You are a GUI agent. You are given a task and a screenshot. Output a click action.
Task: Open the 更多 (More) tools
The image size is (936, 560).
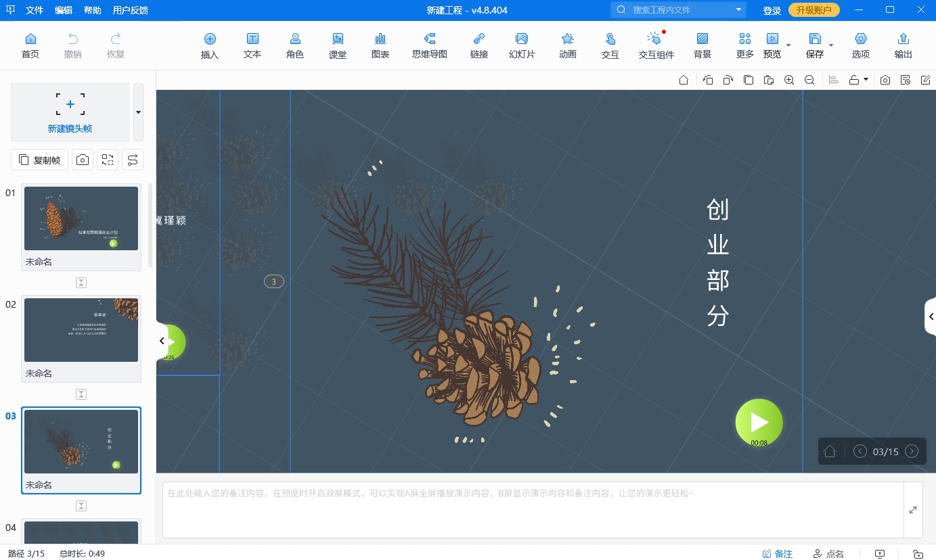[x=745, y=46]
